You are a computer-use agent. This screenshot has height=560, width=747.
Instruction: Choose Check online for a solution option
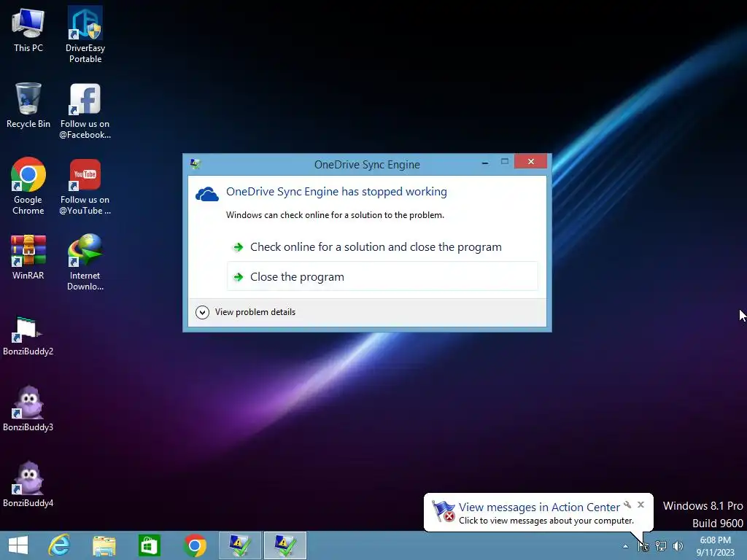382,247
